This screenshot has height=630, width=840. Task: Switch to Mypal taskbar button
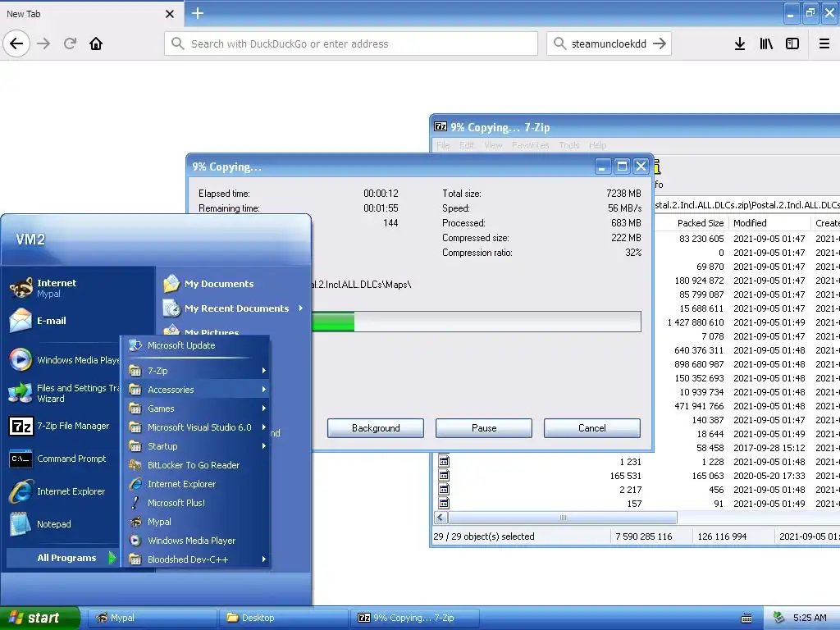tap(152, 618)
